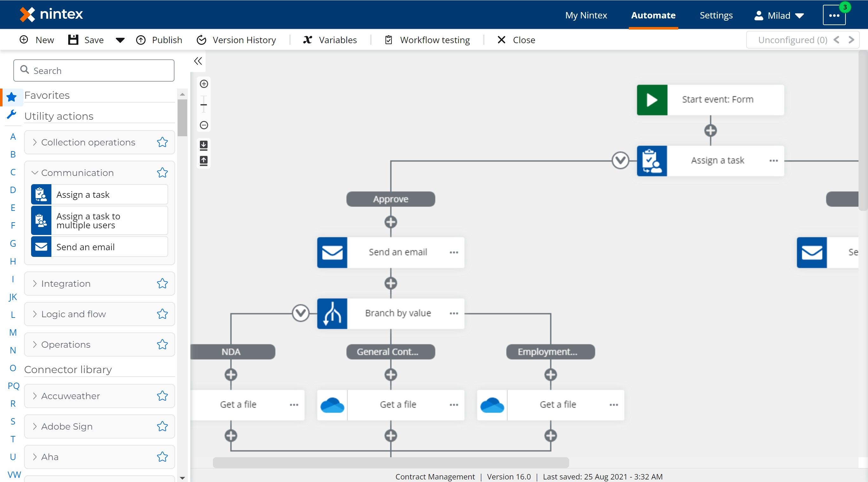Open zoom in control on the canvas

pyautogui.click(x=204, y=84)
